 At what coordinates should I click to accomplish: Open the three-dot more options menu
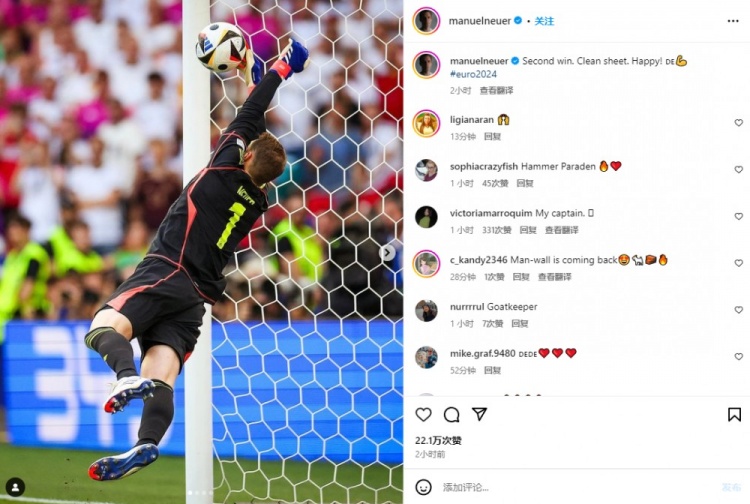click(x=733, y=21)
